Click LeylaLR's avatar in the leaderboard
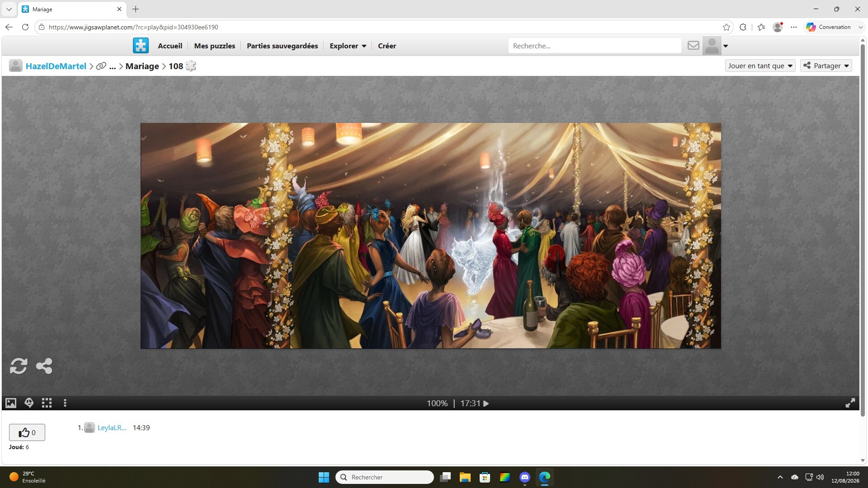This screenshot has height=488, width=868. coord(90,427)
